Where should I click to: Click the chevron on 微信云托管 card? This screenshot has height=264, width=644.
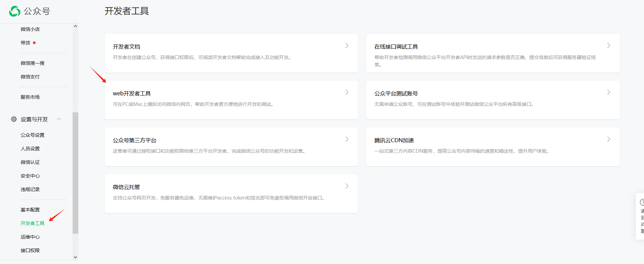(x=347, y=186)
